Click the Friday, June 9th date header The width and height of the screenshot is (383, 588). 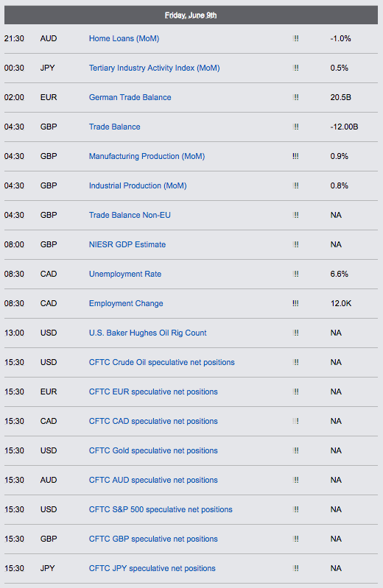point(191,15)
